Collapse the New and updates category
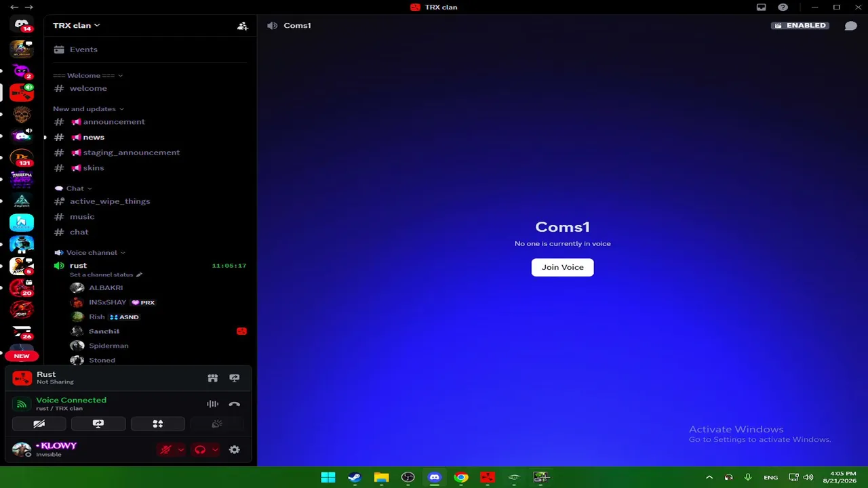This screenshot has width=868, height=488. tap(89, 109)
